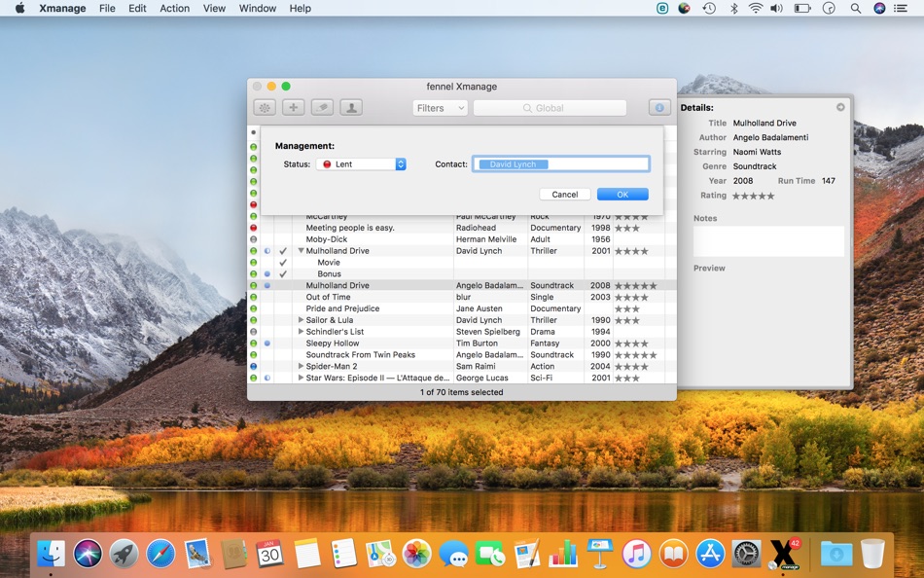The height and width of the screenshot is (578, 924).
Task: Open Xmanage app in the Dock
Action: coord(784,553)
